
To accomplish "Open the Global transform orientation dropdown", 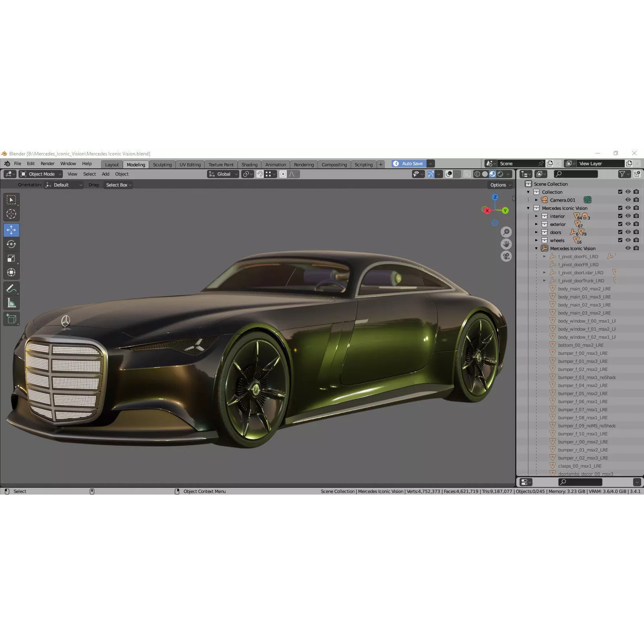I will click(x=223, y=174).
